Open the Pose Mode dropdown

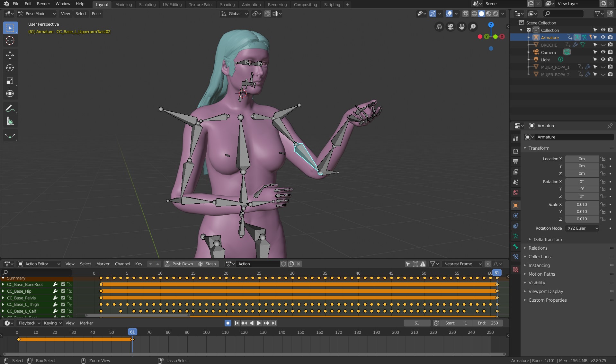pyautogui.click(x=37, y=14)
